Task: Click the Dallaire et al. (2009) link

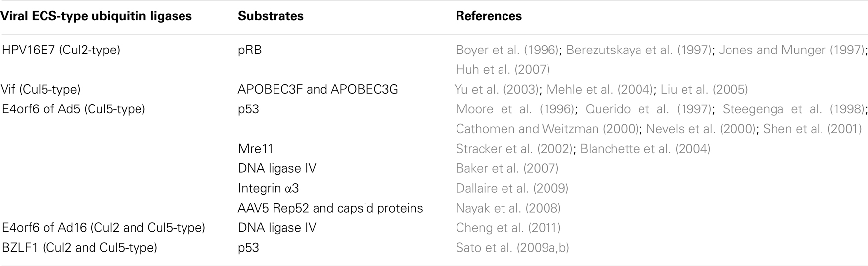Action: (x=512, y=188)
